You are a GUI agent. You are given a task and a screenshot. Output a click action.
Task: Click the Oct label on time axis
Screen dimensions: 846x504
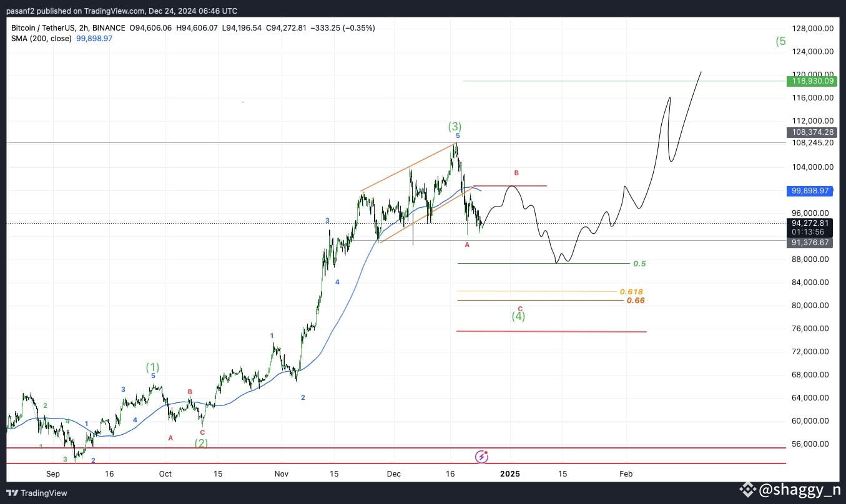point(165,474)
